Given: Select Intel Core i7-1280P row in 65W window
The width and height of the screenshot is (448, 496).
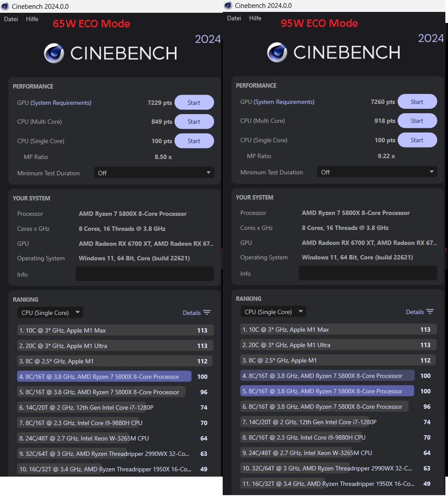Looking at the screenshot, I should click(x=115, y=407).
